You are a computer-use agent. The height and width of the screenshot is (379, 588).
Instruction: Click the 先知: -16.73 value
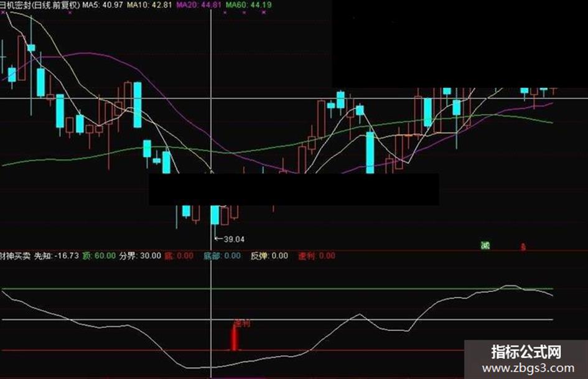57,256
